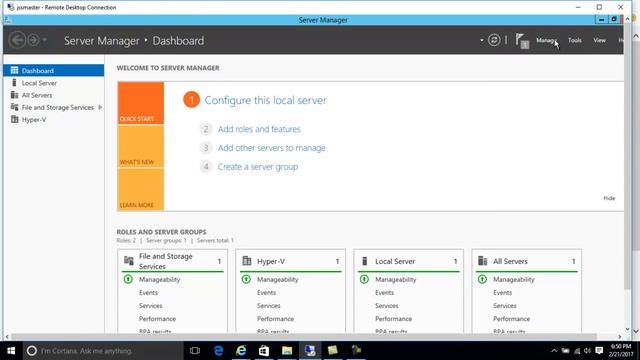Image resolution: width=640 pixels, height=360 pixels.
Task: Click the back navigation arrow
Action: tap(17, 40)
